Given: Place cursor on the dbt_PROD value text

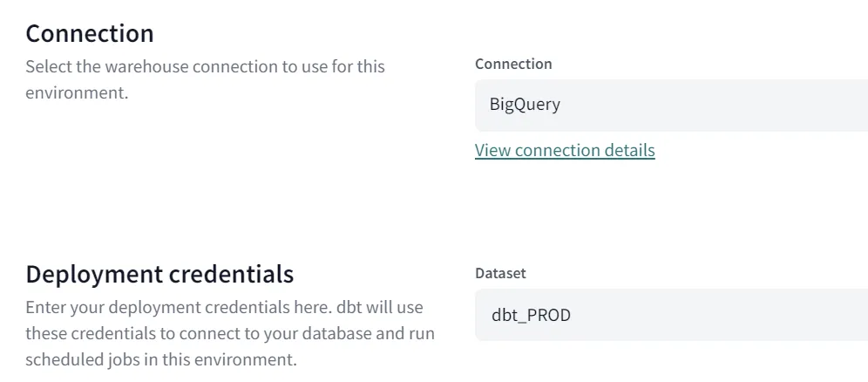Looking at the screenshot, I should (x=531, y=315).
